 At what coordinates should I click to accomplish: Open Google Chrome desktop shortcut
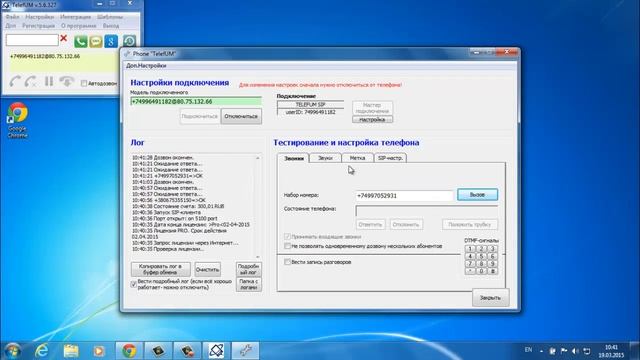pos(17,120)
